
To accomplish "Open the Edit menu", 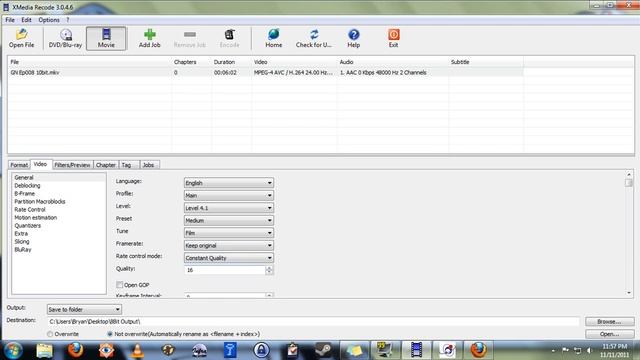I will (26, 20).
